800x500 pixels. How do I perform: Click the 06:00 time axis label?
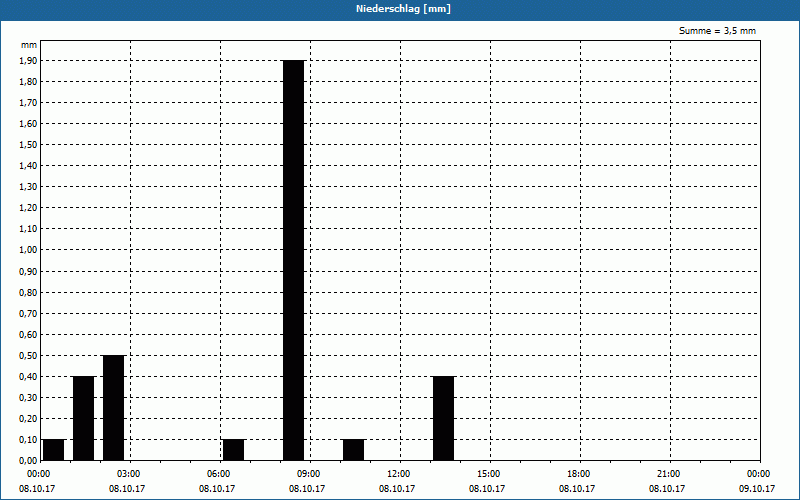[x=218, y=474]
